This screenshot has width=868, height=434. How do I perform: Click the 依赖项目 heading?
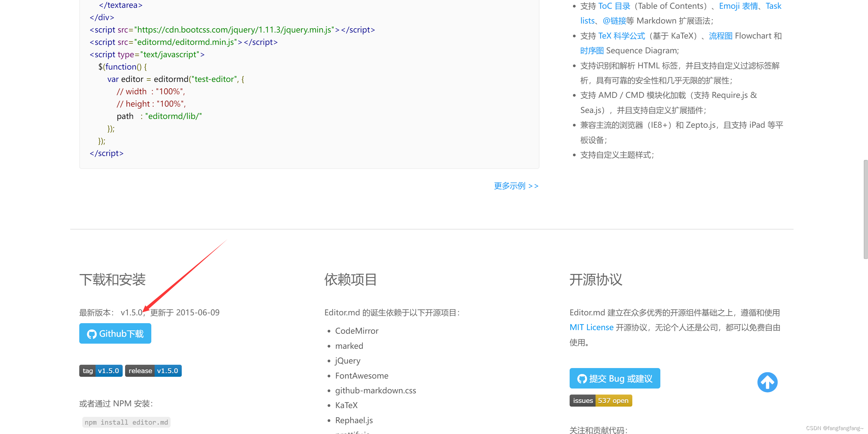point(351,279)
